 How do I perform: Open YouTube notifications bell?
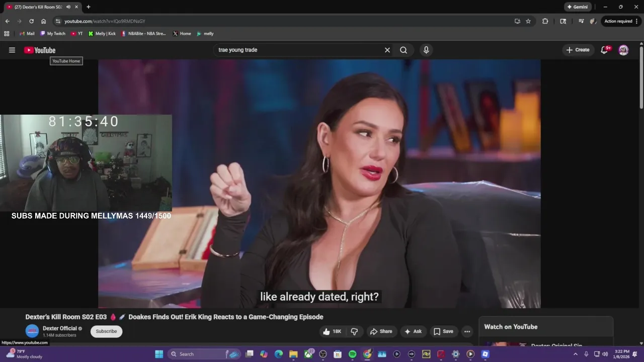[x=605, y=50]
